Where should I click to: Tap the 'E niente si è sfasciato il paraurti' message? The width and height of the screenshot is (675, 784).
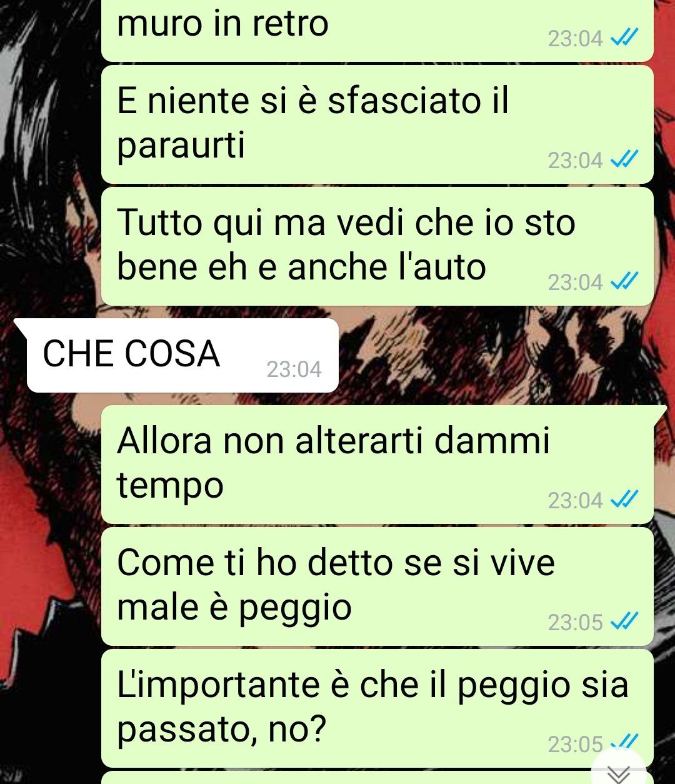pos(377,124)
